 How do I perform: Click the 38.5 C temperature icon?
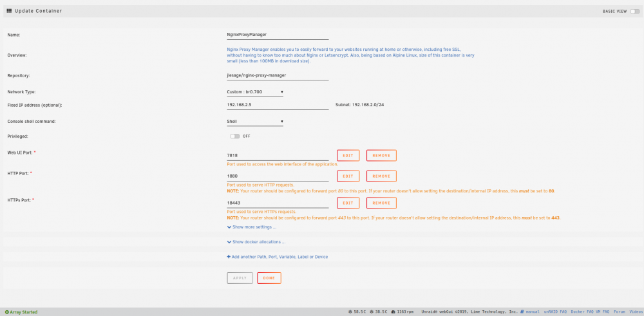[x=372, y=312]
